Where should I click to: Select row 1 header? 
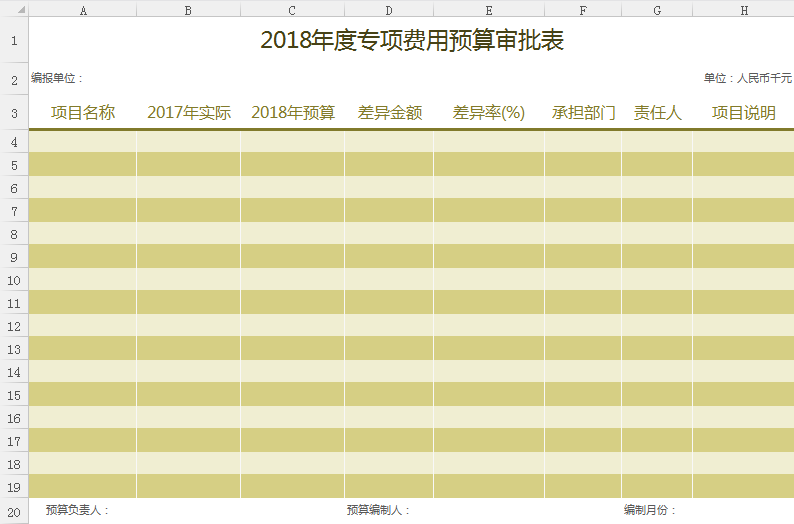click(x=14, y=41)
